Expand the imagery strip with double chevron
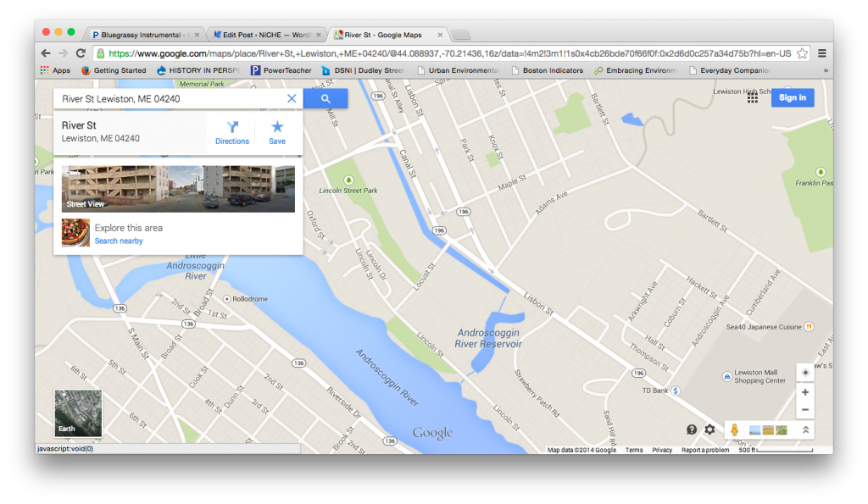The image size is (868, 504). [804, 429]
